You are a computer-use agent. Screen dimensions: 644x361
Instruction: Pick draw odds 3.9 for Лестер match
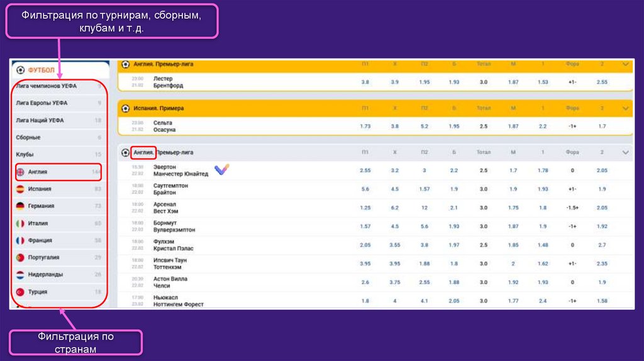click(x=395, y=82)
